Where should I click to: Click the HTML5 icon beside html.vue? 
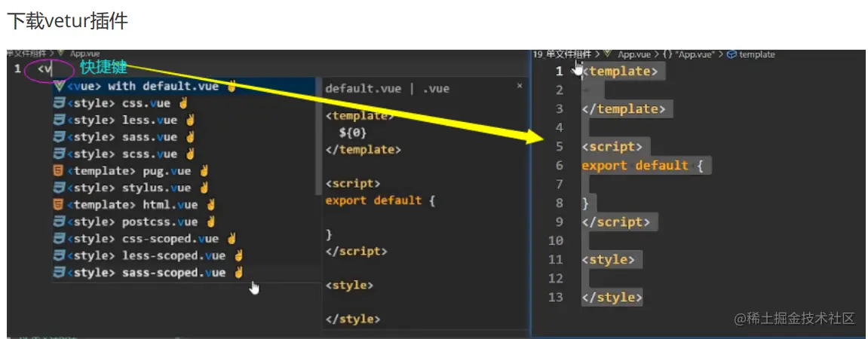(60, 205)
